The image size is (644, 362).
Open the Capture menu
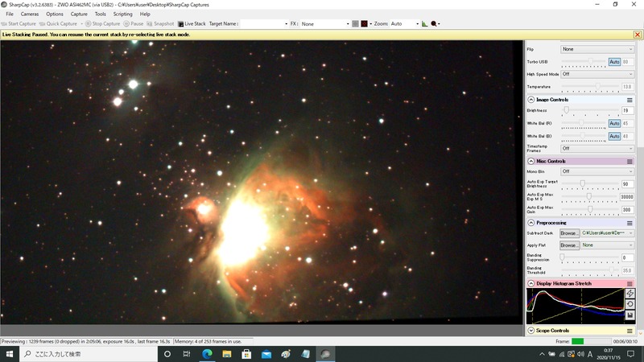(79, 14)
